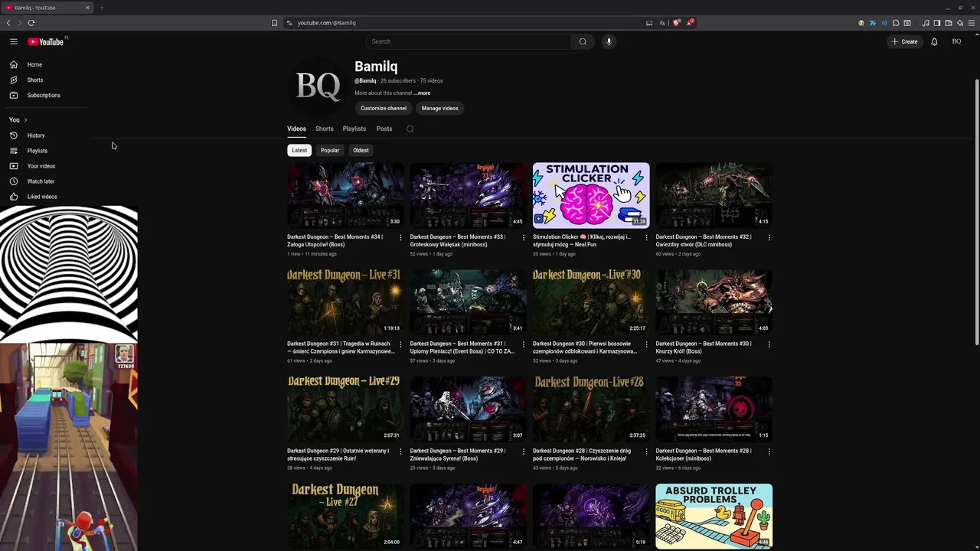Image resolution: width=980 pixels, height=551 pixels.
Task: Open title link Best Moments #28 Kolekcjoner
Action: coord(704,455)
